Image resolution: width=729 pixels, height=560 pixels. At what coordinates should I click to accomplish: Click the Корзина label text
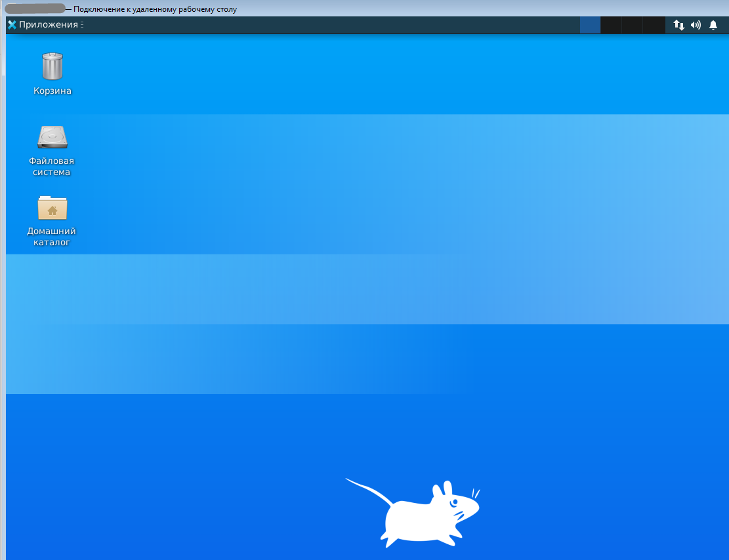52,91
